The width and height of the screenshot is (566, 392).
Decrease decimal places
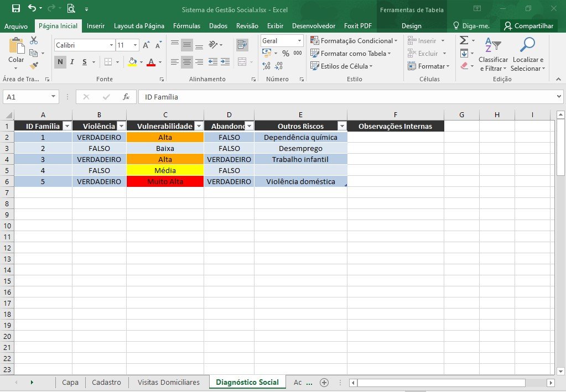pos(279,66)
